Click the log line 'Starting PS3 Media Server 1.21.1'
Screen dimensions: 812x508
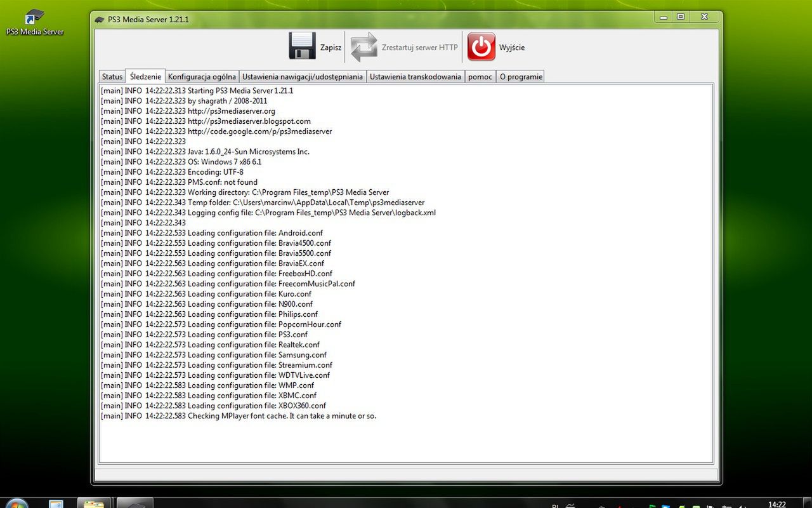(x=197, y=91)
